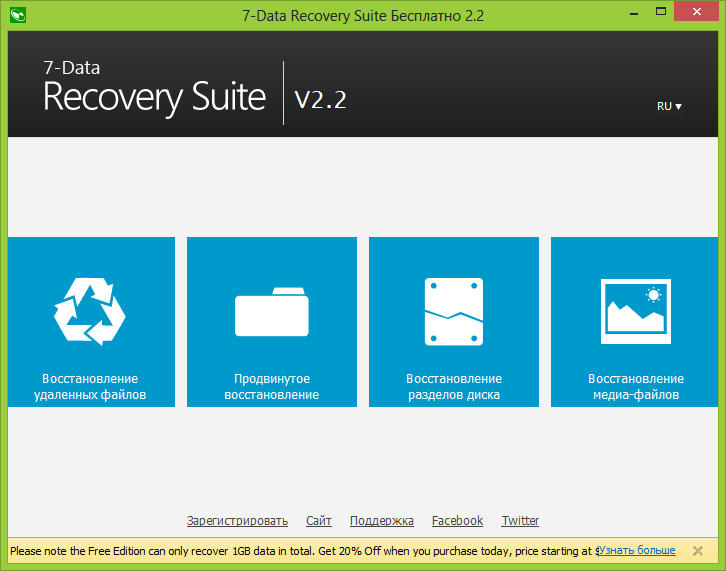Go to the Facebook link

click(x=457, y=521)
